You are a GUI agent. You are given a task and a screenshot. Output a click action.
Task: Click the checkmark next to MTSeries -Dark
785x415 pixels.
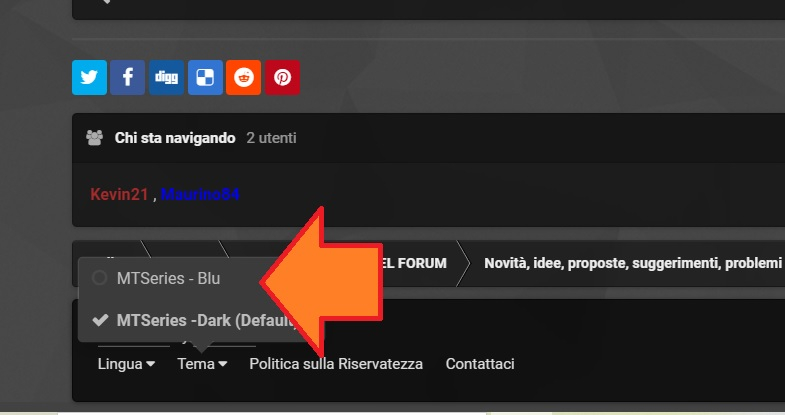click(x=101, y=320)
